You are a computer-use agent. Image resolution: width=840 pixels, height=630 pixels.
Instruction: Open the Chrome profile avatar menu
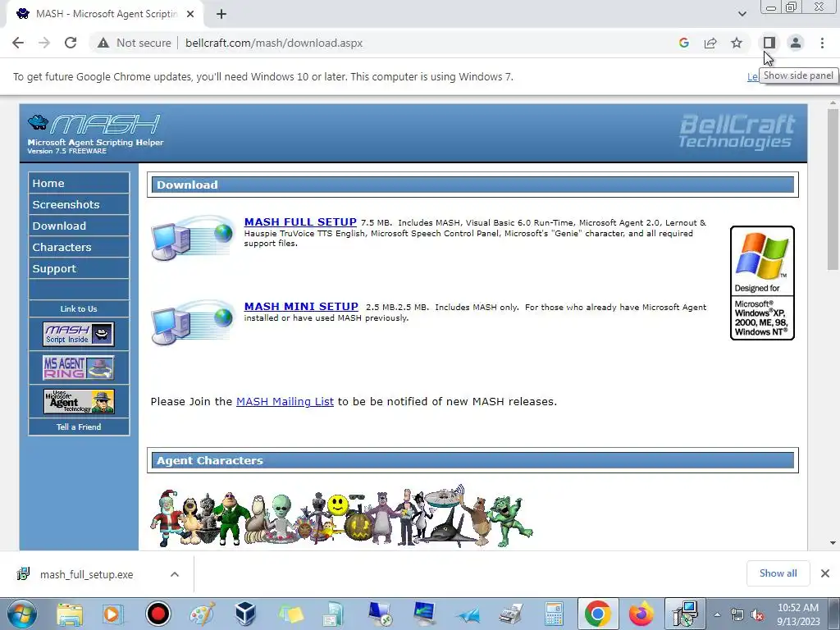coord(796,43)
